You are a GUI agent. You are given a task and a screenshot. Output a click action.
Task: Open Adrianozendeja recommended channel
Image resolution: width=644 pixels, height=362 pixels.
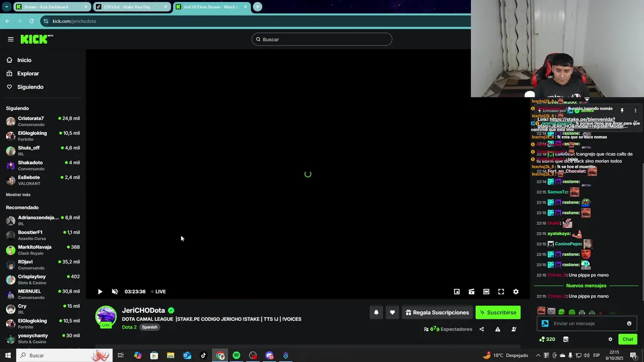tap(43, 220)
